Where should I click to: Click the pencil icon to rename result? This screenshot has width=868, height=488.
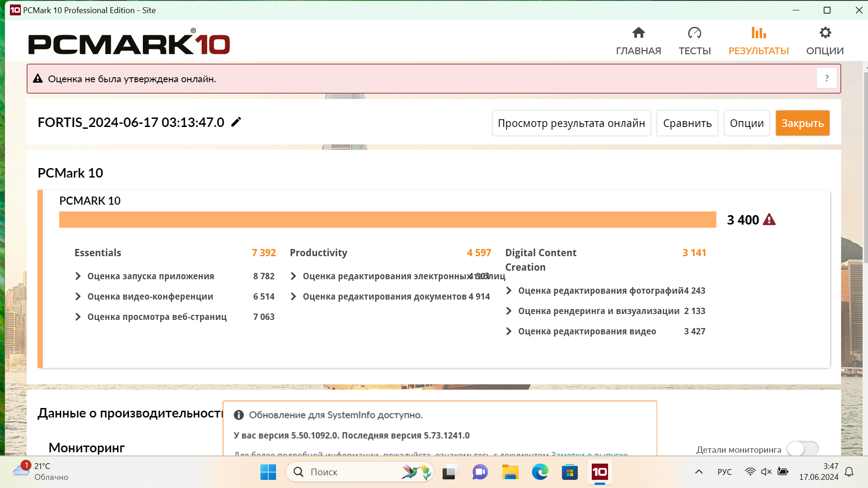coord(236,122)
